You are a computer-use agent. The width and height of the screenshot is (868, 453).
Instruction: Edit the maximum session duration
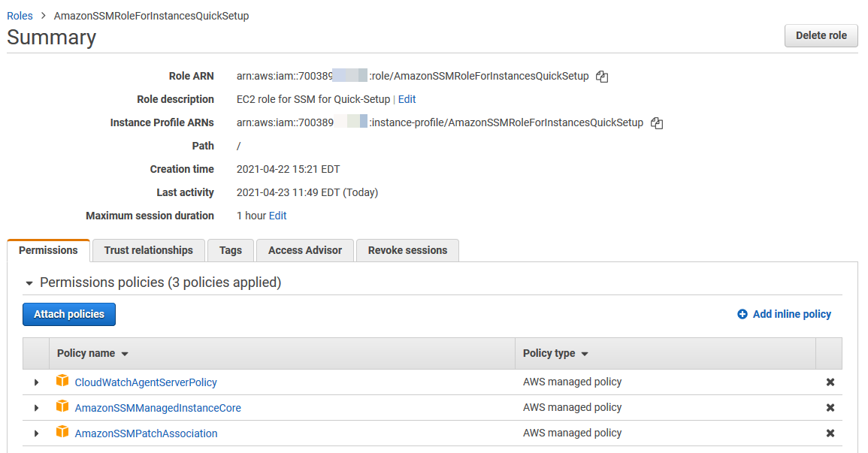coord(278,216)
